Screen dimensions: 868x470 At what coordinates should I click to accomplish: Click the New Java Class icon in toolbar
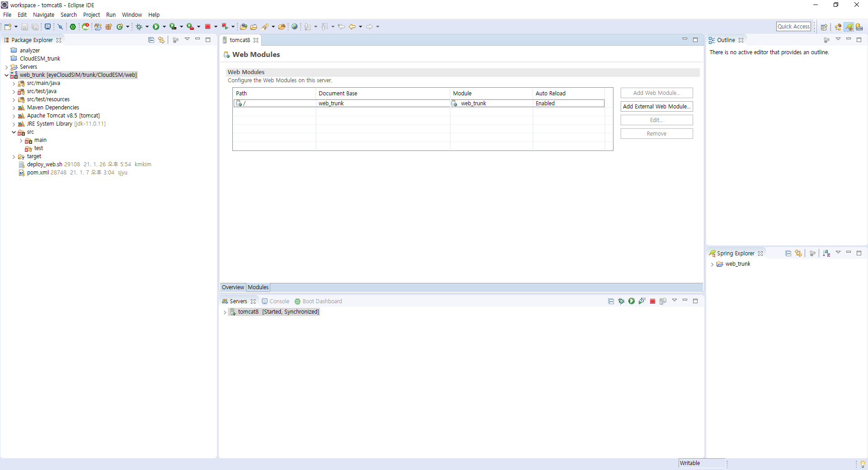pyautogui.click(x=120, y=27)
